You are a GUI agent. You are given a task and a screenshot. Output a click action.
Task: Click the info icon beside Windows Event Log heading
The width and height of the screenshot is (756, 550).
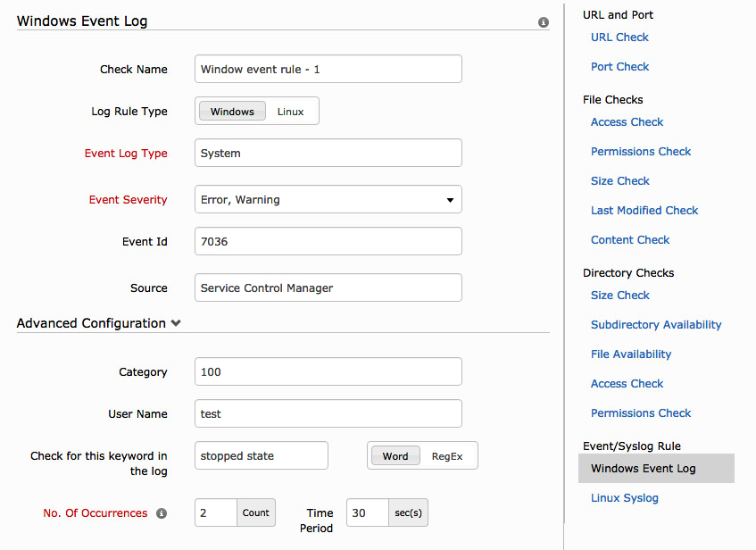pyautogui.click(x=543, y=22)
